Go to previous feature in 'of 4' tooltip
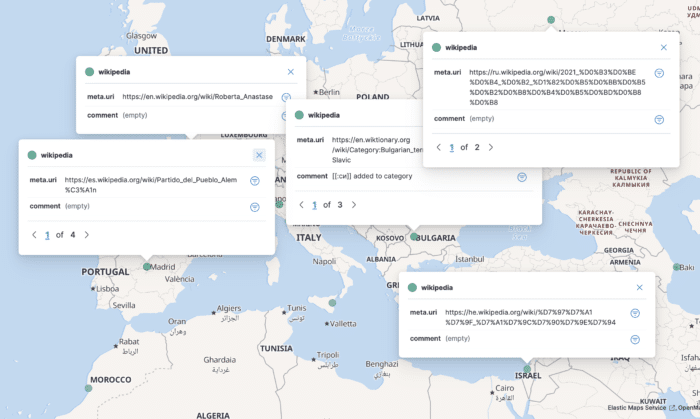The image size is (700, 419). [x=34, y=235]
